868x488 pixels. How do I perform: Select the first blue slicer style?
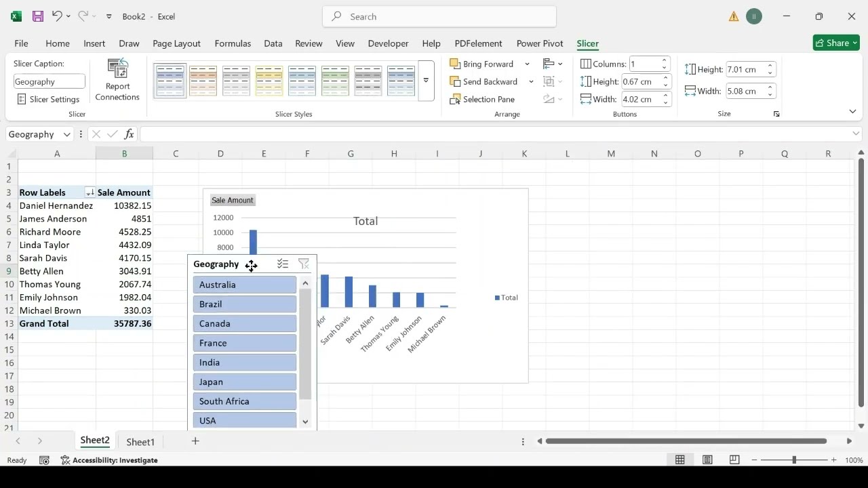(x=170, y=81)
